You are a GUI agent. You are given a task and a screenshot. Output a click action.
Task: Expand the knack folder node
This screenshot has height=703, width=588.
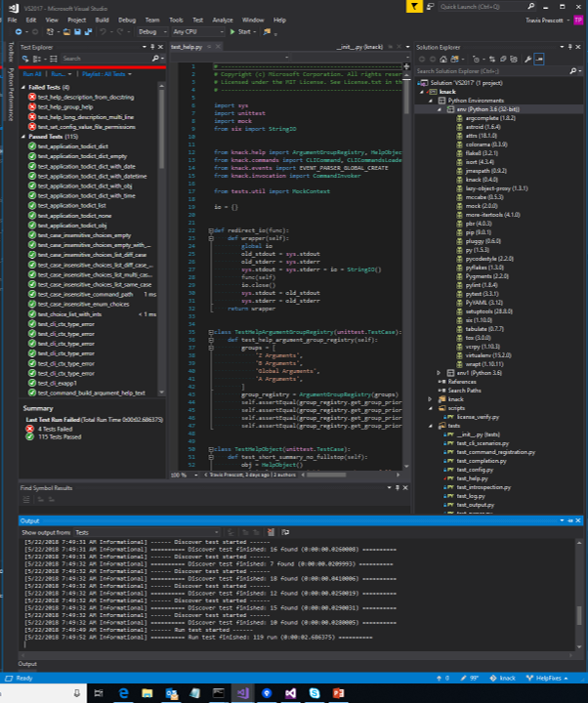[x=430, y=399]
